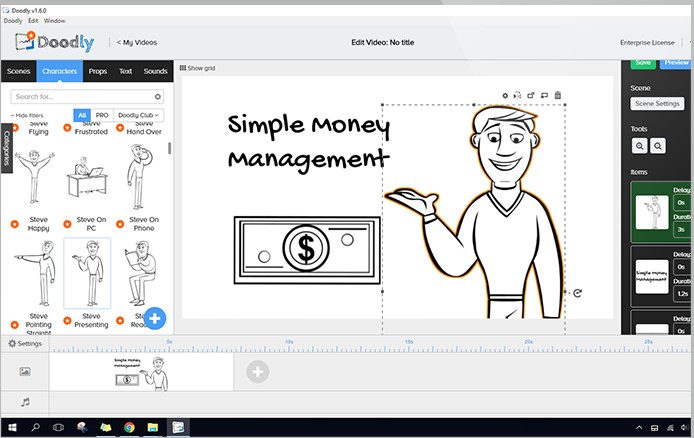Add a new scene with timeline plus

click(258, 372)
